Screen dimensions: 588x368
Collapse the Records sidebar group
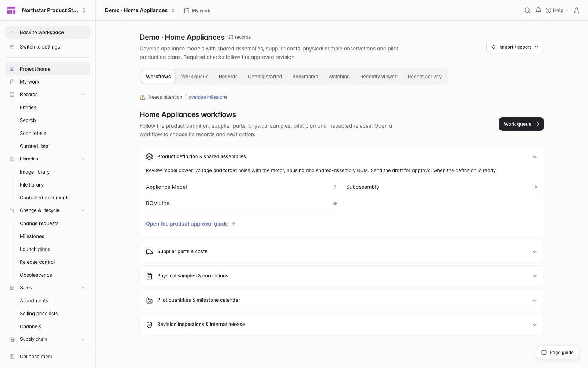point(83,95)
